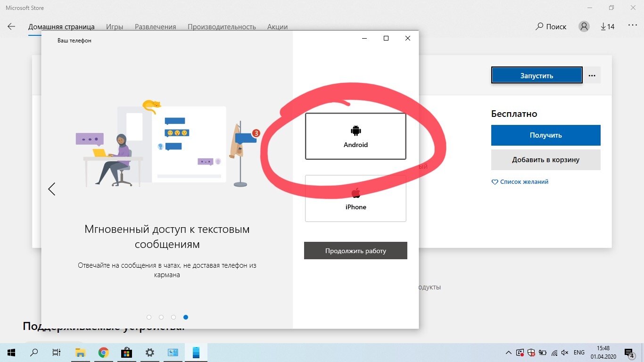Select the first carousel page dot
This screenshot has height=362, width=644.
click(149, 317)
